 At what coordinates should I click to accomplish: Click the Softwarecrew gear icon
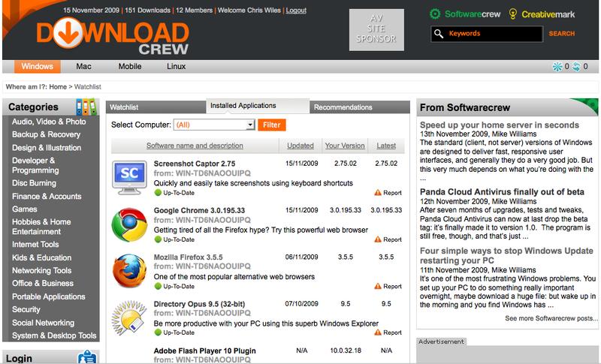[x=435, y=14]
